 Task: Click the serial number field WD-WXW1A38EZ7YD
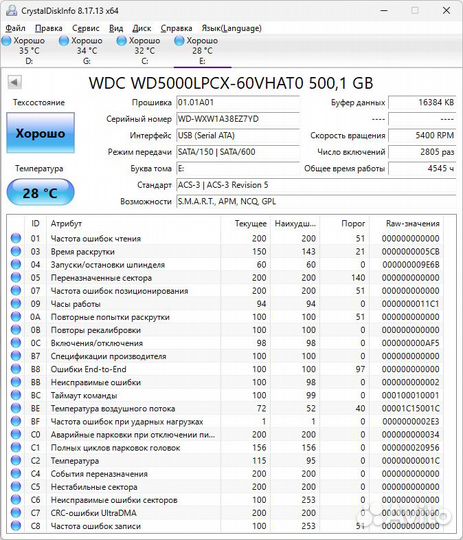[x=238, y=119]
